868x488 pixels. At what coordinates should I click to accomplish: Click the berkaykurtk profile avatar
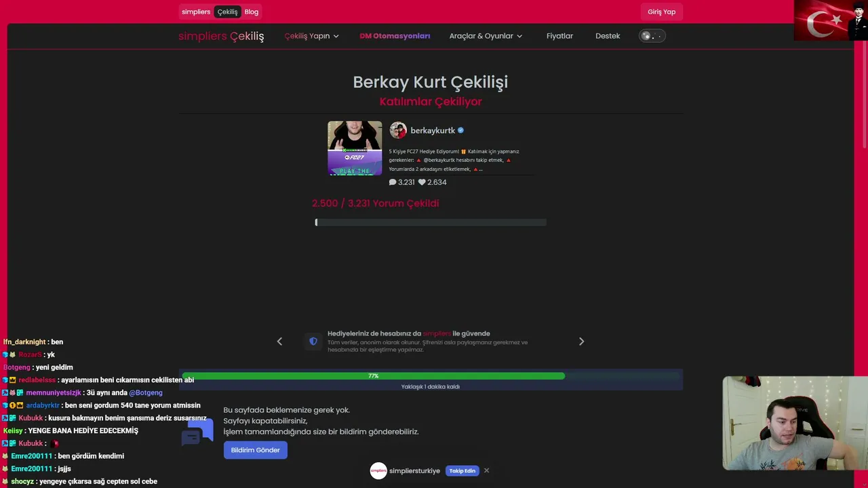point(398,130)
